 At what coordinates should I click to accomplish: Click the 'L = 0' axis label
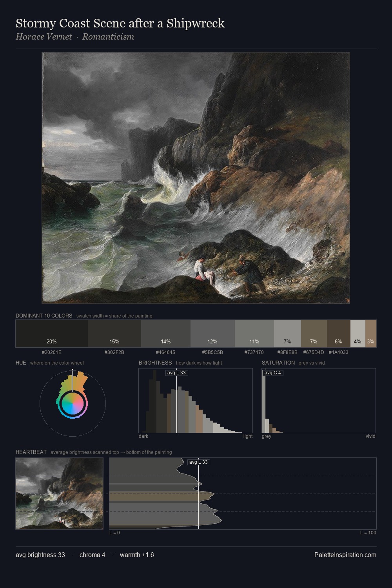point(114,533)
